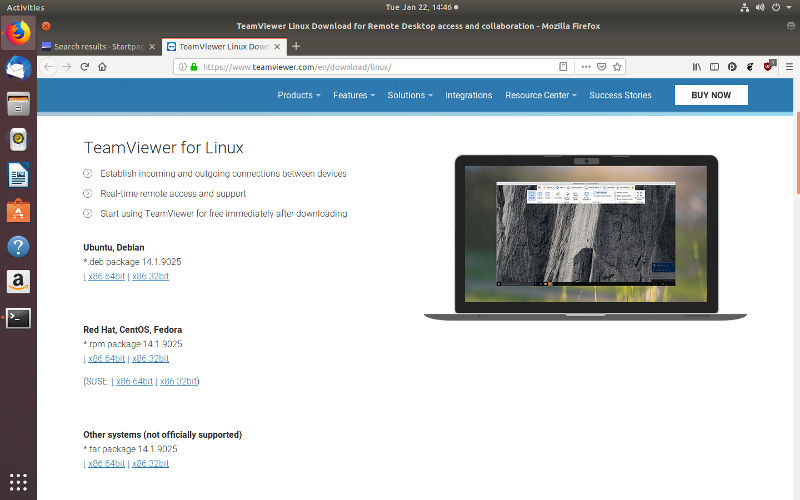Viewport: 800px width, 500px height.
Task: Download tar package x86 32bit
Action: click(x=151, y=463)
